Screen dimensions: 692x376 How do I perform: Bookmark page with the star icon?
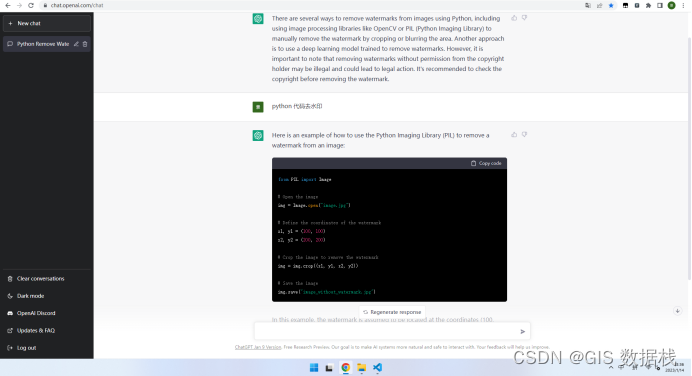click(x=611, y=5)
